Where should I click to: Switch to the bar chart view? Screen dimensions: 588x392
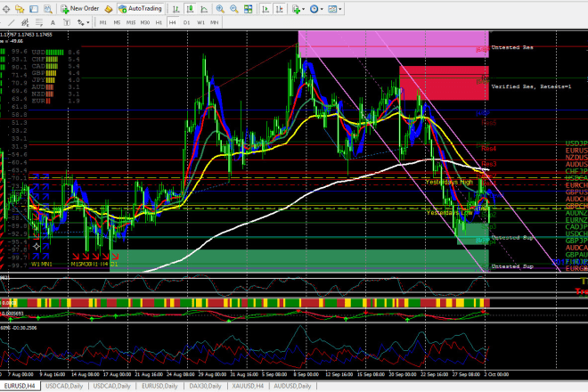(x=176, y=9)
